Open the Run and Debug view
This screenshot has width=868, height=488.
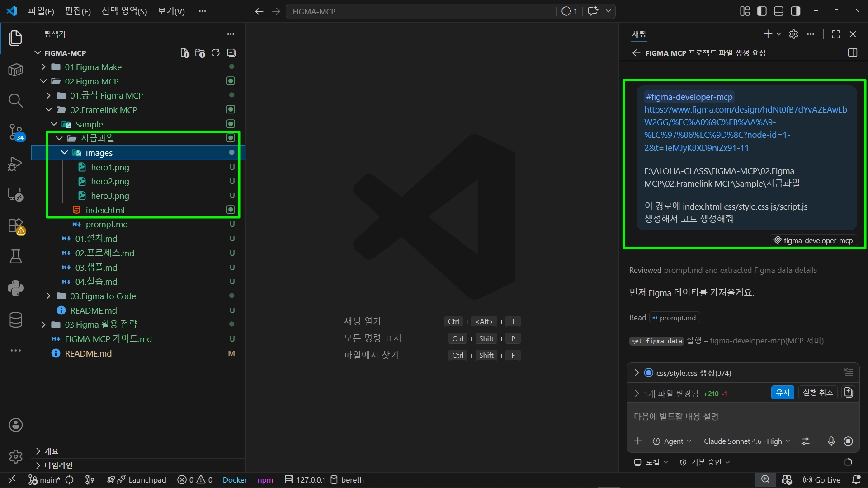pos(15,164)
